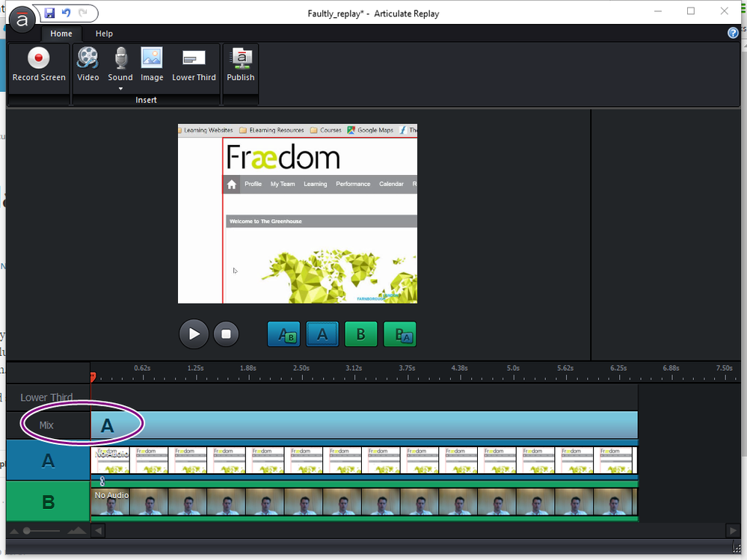Image resolution: width=747 pixels, height=560 pixels.
Task: Select the Home ribbon tab
Action: coord(61,34)
